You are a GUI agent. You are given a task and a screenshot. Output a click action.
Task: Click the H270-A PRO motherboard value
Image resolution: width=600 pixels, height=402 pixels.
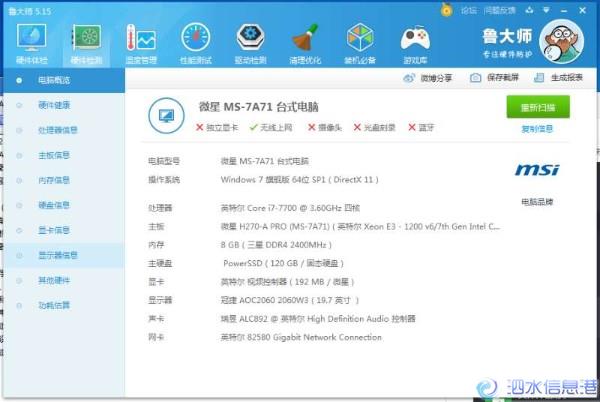click(360, 227)
